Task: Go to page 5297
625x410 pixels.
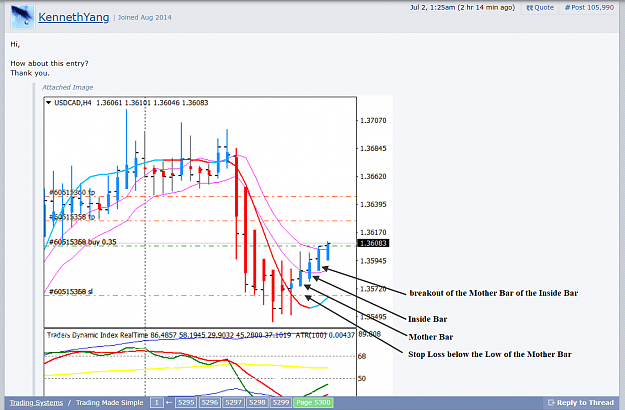Action: click(234, 402)
